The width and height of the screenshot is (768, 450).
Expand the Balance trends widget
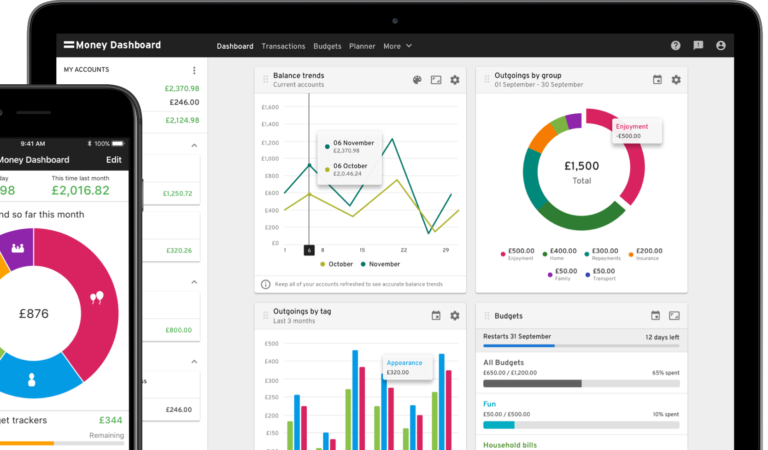tap(436, 80)
